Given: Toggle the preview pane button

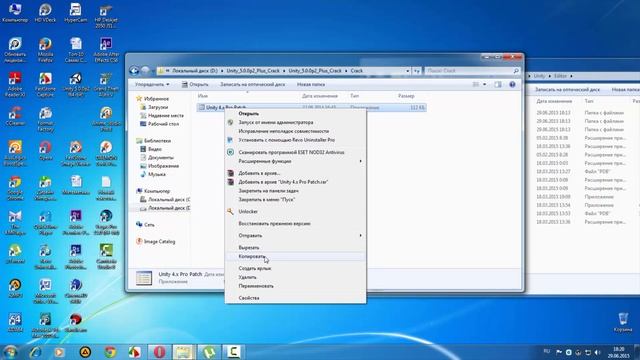Looking at the screenshot, I should tap(498, 84).
